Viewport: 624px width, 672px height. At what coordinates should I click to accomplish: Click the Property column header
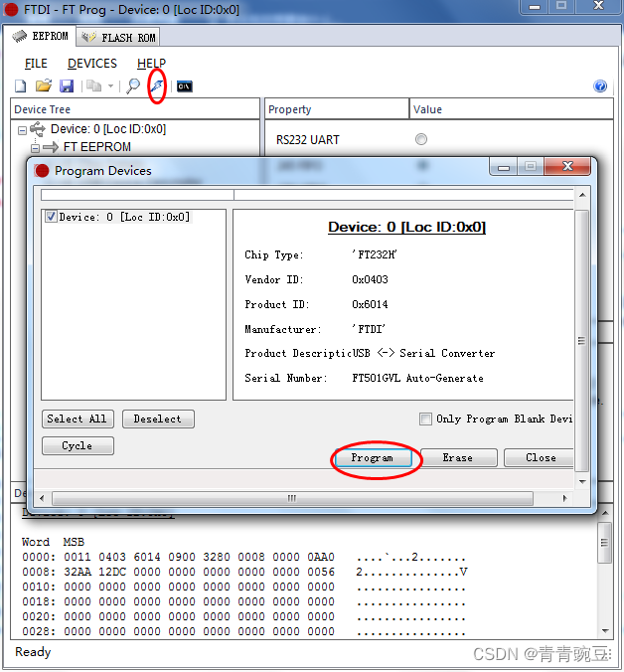pos(337,109)
